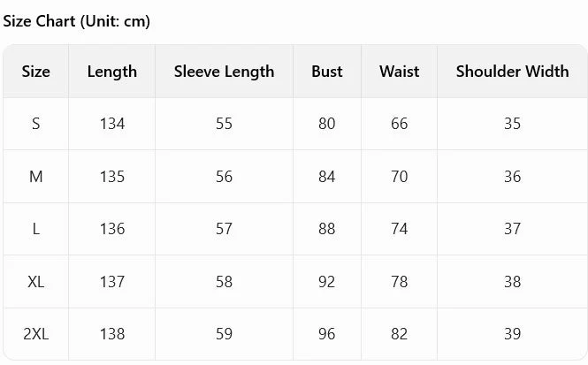Screen dimensions: 588x365
Task: Select waist value 78 in XL row
Action: 399,281
